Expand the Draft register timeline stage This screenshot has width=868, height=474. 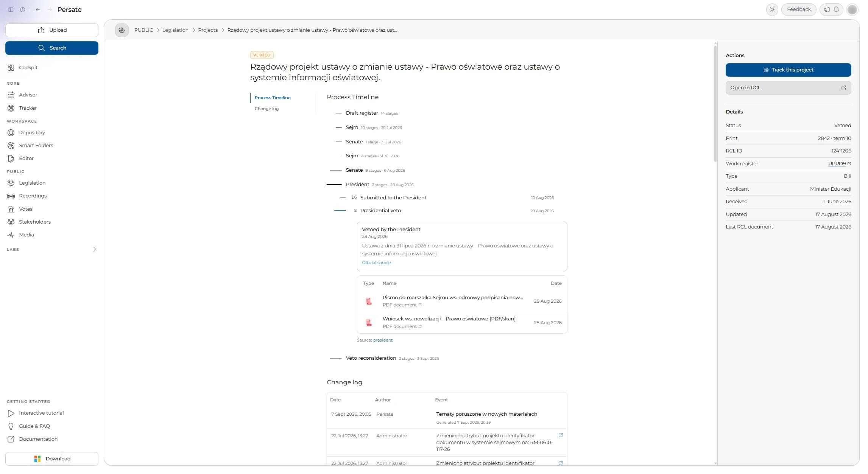point(366,113)
